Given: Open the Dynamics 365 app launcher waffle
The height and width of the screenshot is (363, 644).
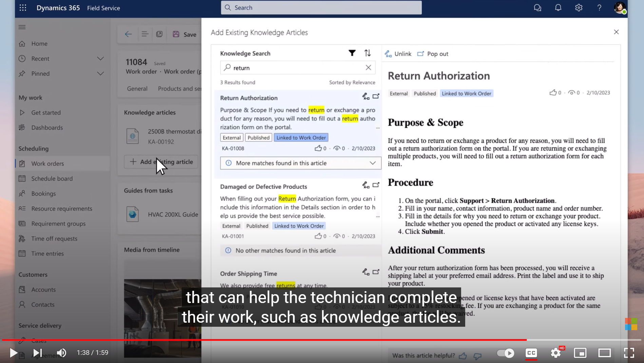Looking at the screenshot, I should tap(23, 7).
